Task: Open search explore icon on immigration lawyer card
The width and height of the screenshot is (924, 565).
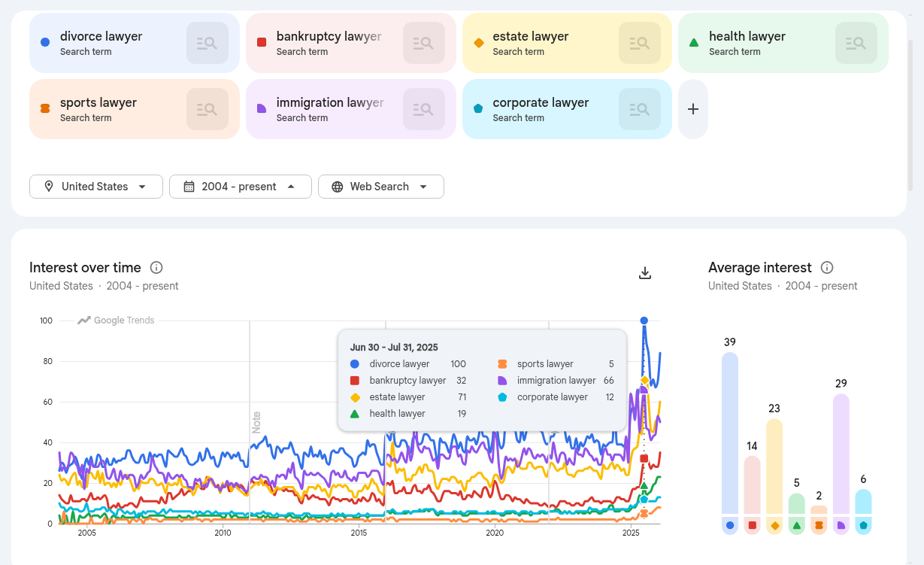Action: (x=424, y=109)
